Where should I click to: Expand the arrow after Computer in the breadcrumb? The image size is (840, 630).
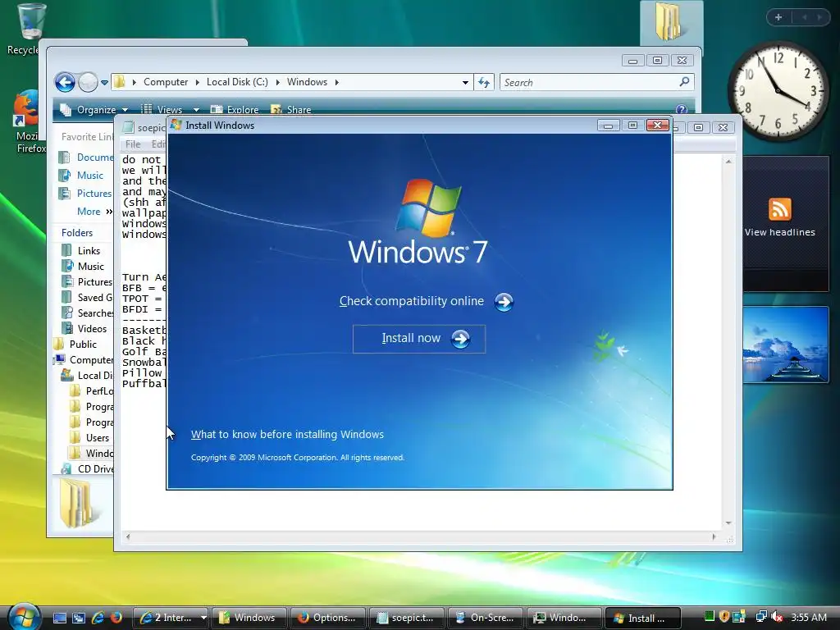[197, 83]
